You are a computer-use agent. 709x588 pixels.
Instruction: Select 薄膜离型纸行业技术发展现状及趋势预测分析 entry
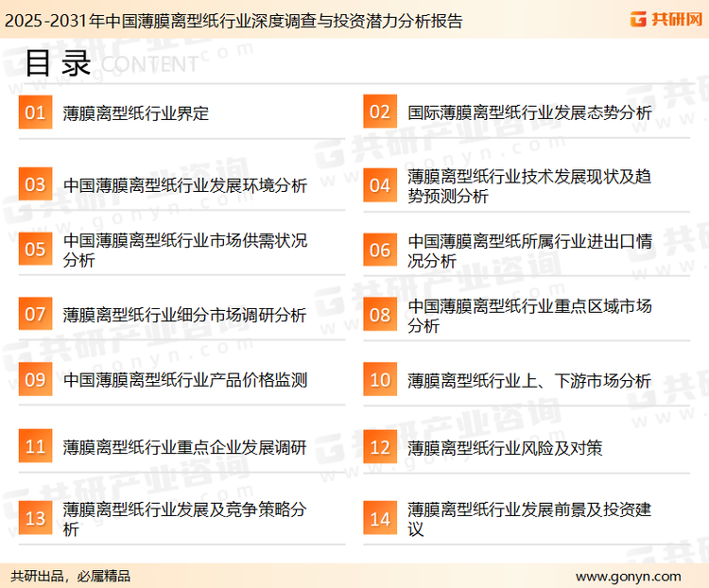click(x=529, y=186)
